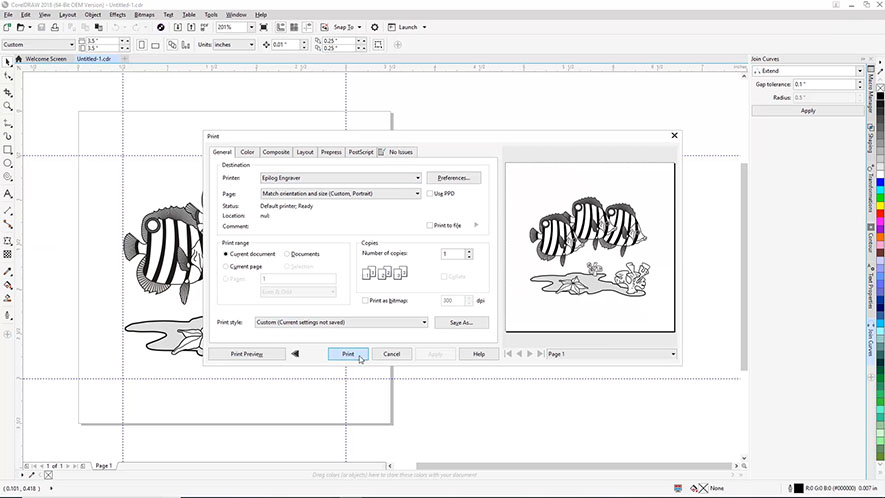885x498 pixels.
Task: Select the Current page radio button
Action: pos(226,267)
